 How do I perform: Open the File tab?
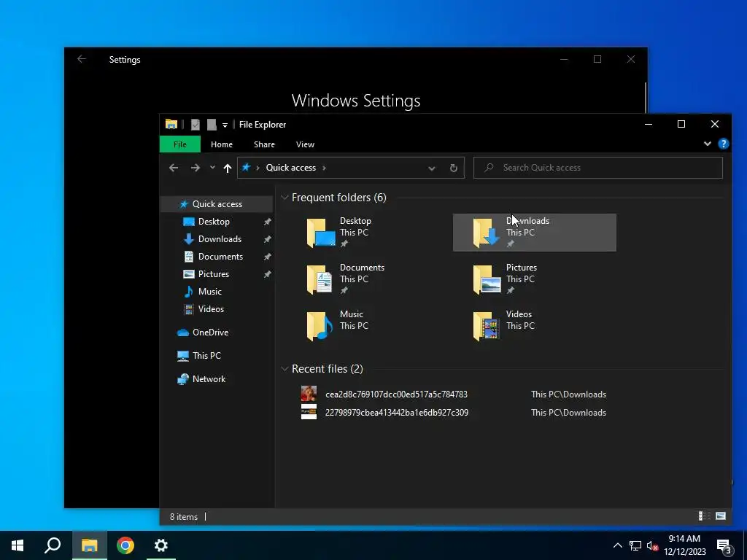point(179,144)
